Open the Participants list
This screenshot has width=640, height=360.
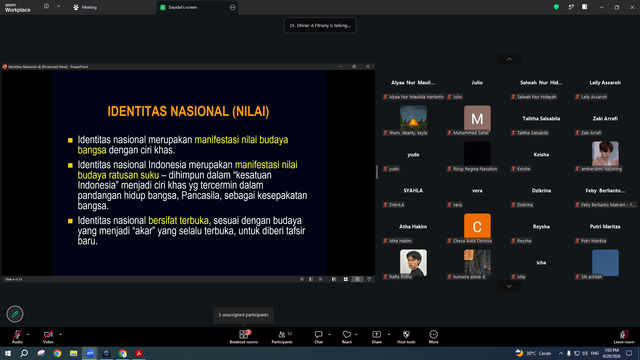tap(282, 337)
